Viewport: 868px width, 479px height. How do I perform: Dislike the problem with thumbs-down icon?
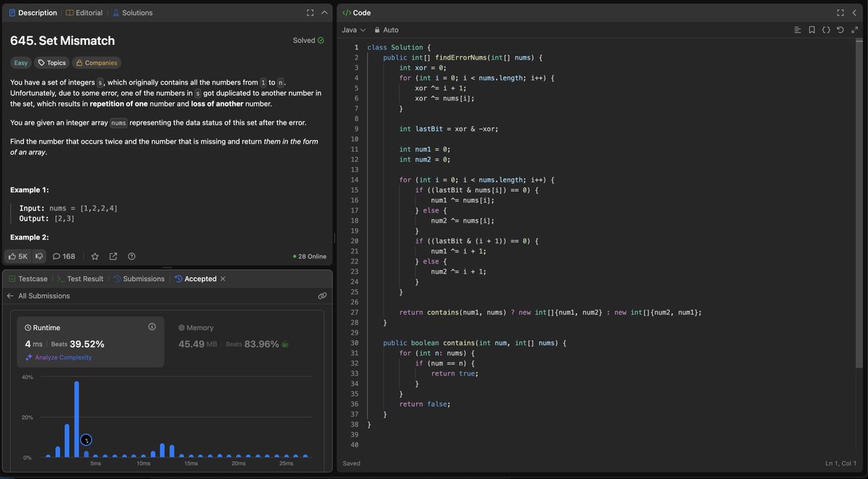tap(39, 256)
